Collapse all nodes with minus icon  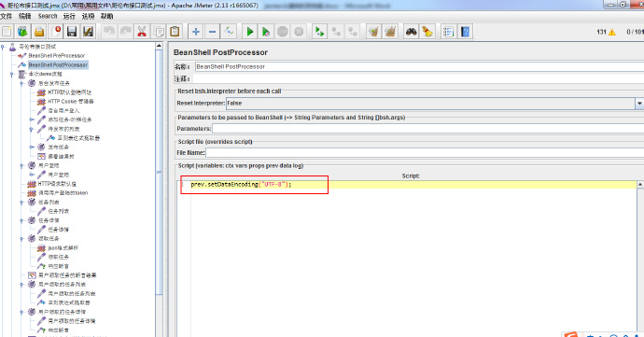coord(213,32)
